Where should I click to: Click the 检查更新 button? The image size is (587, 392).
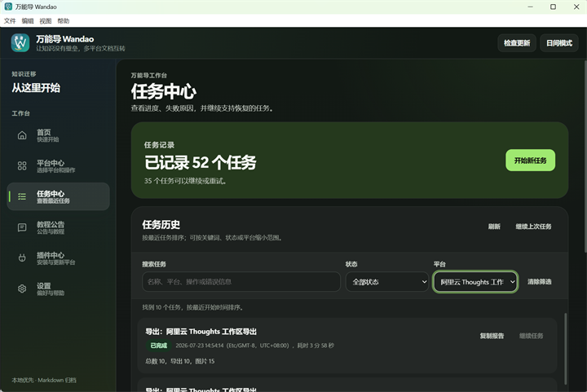click(517, 43)
